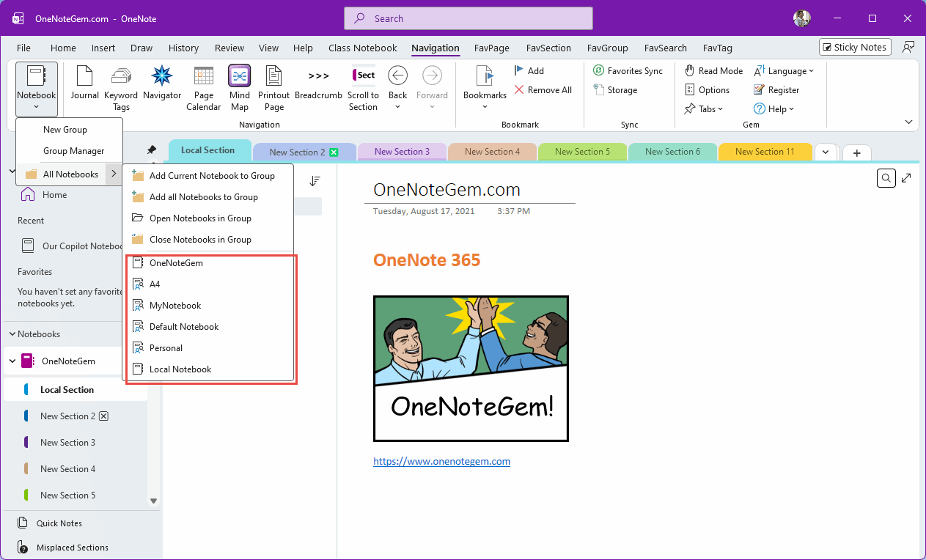Image resolution: width=926 pixels, height=560 pixels.
Task: Expand the Language dropdown
Action: pos(784,71)
